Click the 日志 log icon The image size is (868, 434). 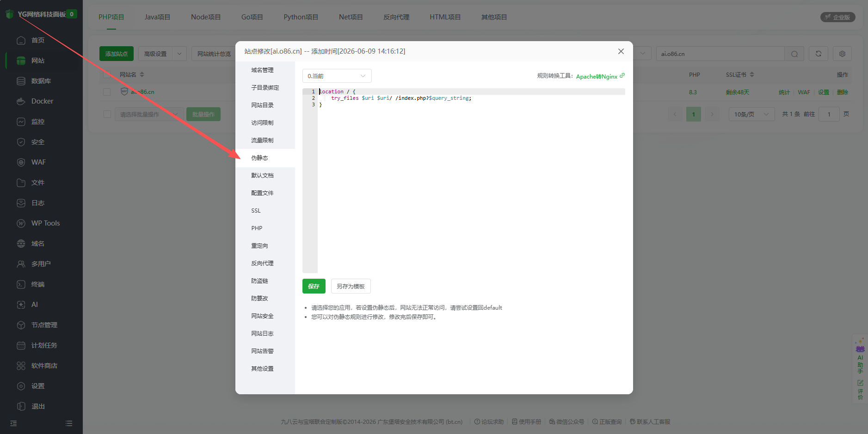click(x=21, y=203)
